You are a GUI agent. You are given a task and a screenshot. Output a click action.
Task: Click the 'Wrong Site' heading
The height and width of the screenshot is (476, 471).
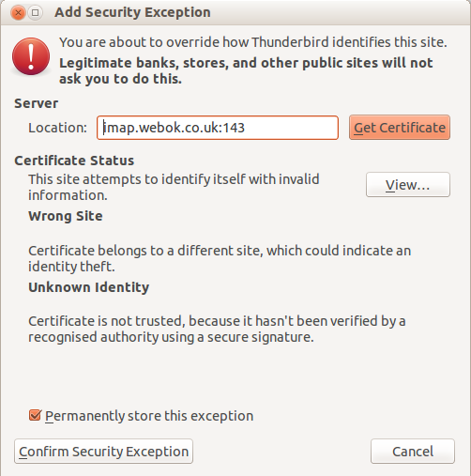point(66,216)
